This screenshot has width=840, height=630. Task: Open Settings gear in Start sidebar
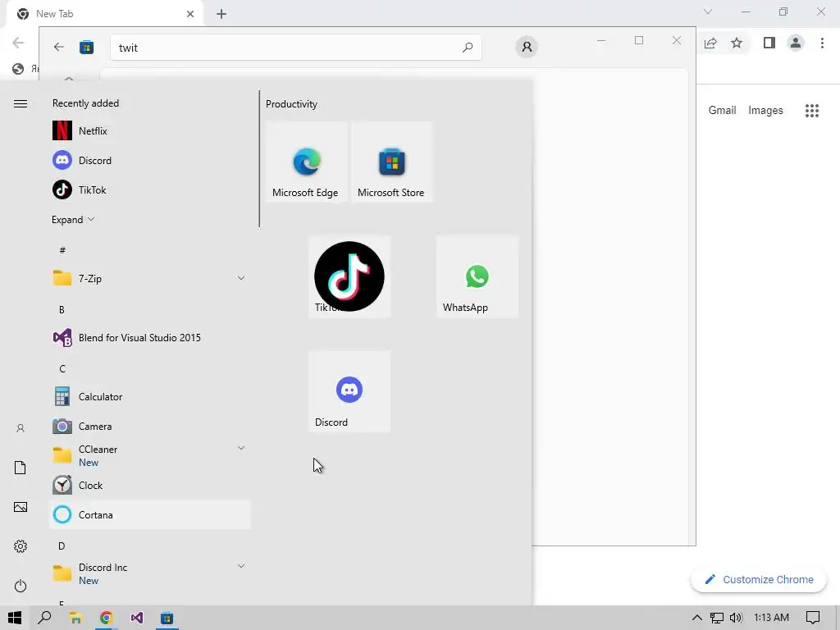point(21,546)
